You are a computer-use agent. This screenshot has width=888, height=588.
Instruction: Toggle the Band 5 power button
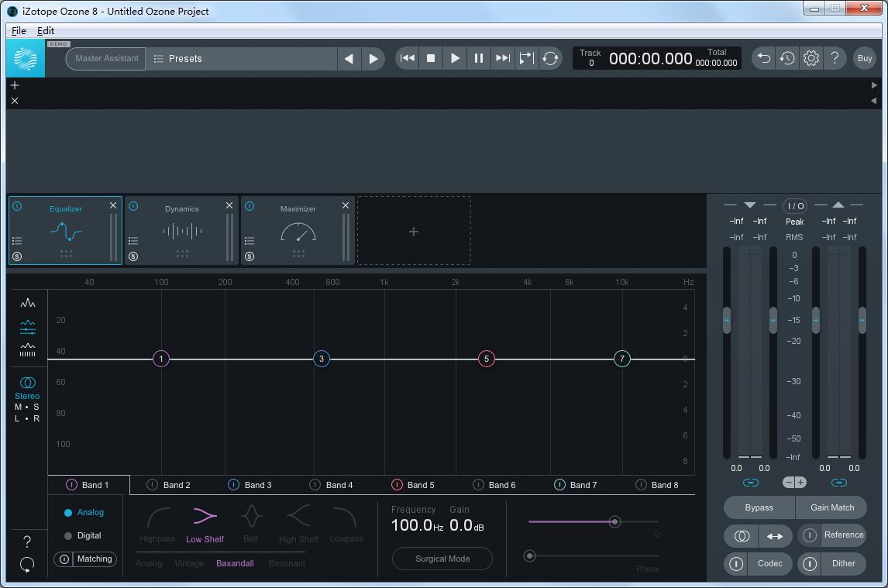(x=397, y=485)
